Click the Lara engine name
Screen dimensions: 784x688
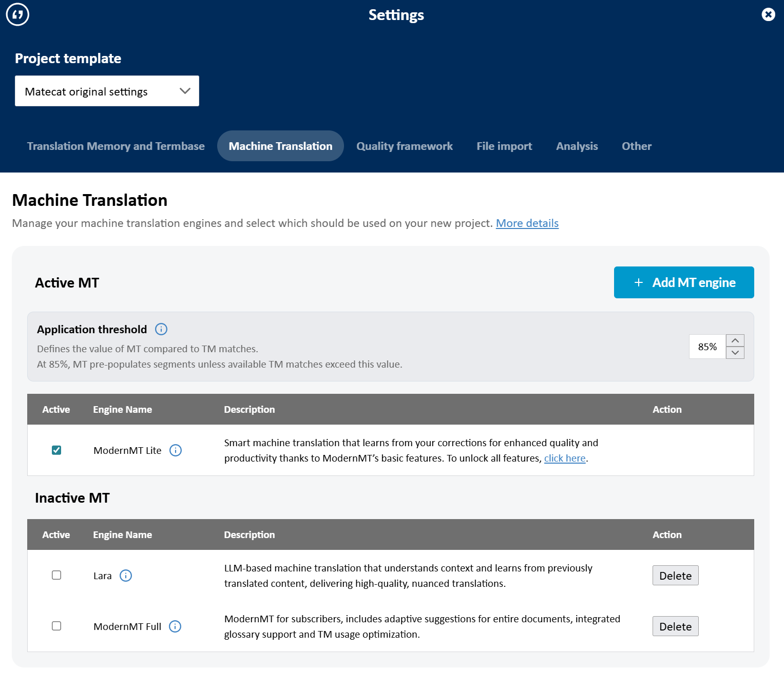pyautogui.click(x=103, y=576)
